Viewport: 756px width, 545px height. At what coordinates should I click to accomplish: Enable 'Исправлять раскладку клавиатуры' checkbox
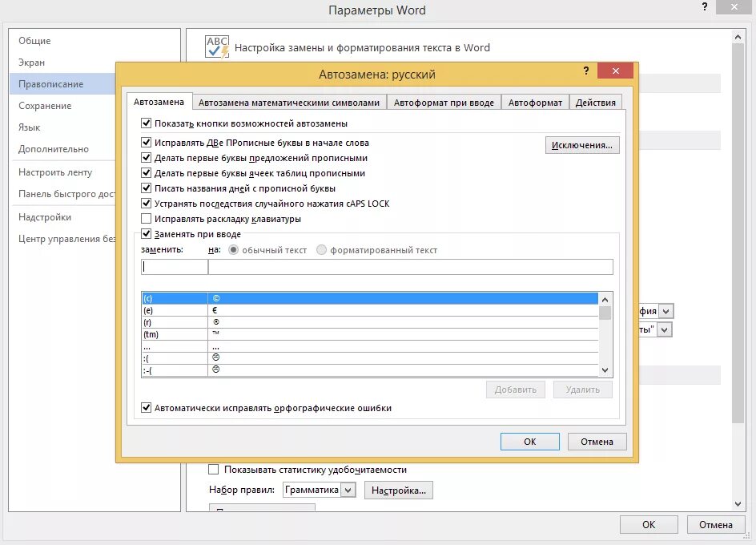click(146, 219)
